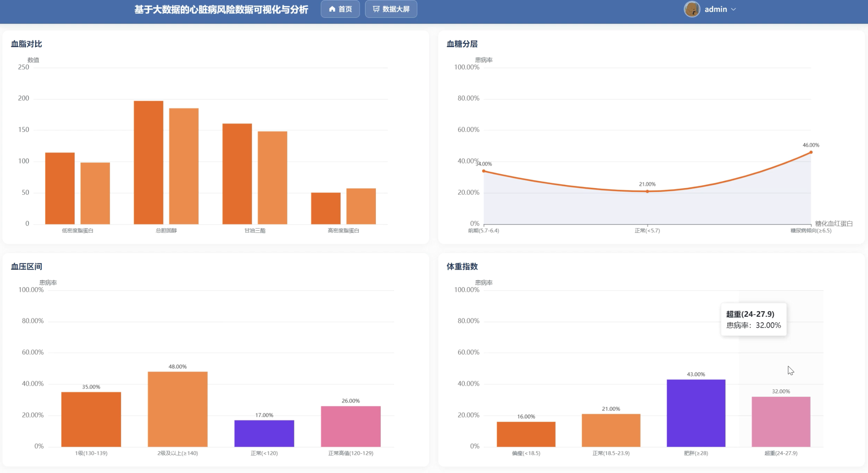This screenshot has width=868, height=473.
Task: Click the 1级(130-139) blood pressure bar
Action: [x=91, y=419]
